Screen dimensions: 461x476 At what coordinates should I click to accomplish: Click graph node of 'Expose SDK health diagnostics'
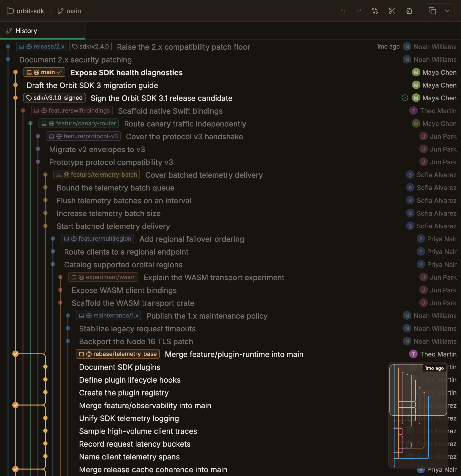click(x=15, y=72)
